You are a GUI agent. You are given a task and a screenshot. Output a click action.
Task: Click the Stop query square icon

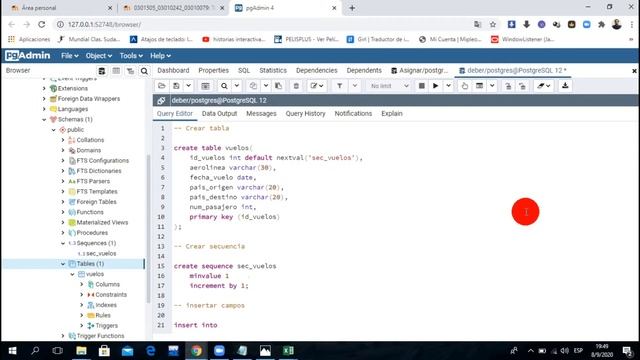422,86
